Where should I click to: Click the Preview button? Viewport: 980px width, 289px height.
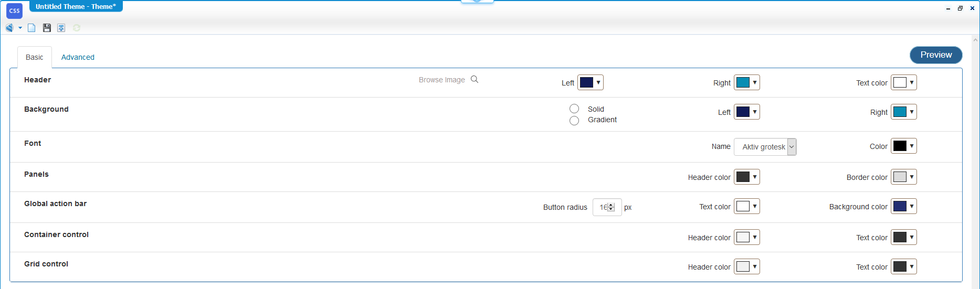tap(935, 55)
